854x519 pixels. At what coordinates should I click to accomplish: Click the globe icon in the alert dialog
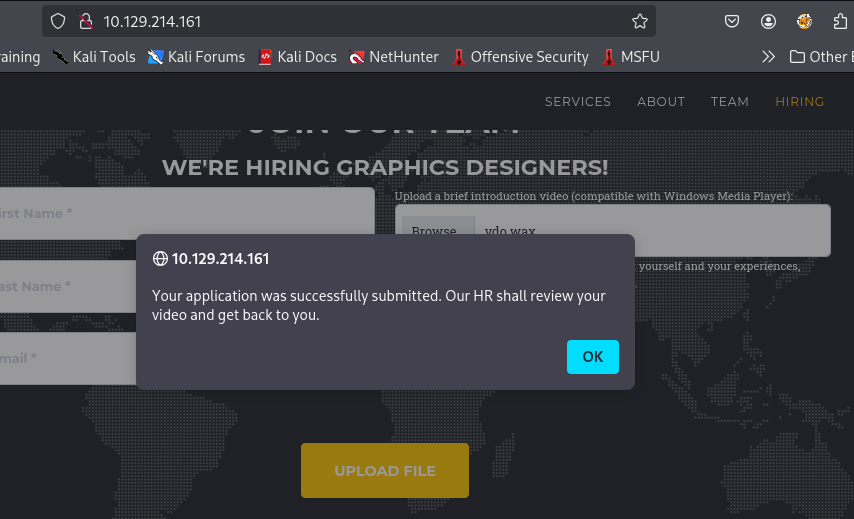(x=160, y=259)
